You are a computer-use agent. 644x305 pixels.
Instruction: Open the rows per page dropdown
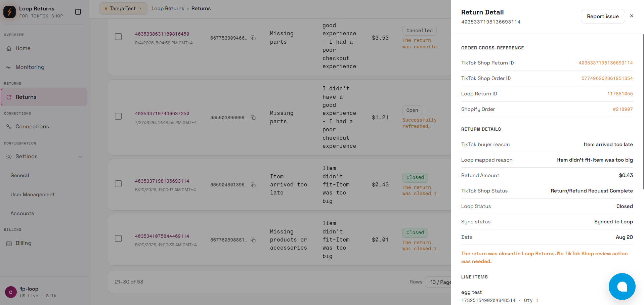click(x=438, y=282)
